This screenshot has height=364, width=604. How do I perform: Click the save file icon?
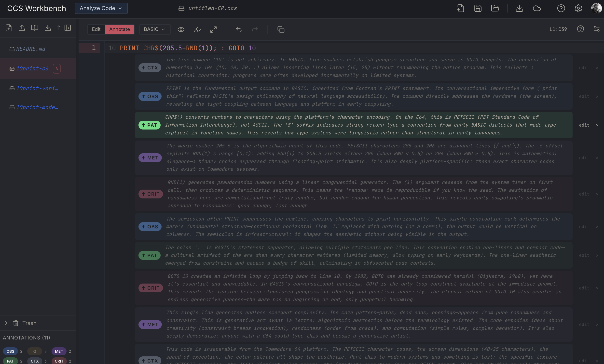(x=478, y=8)
